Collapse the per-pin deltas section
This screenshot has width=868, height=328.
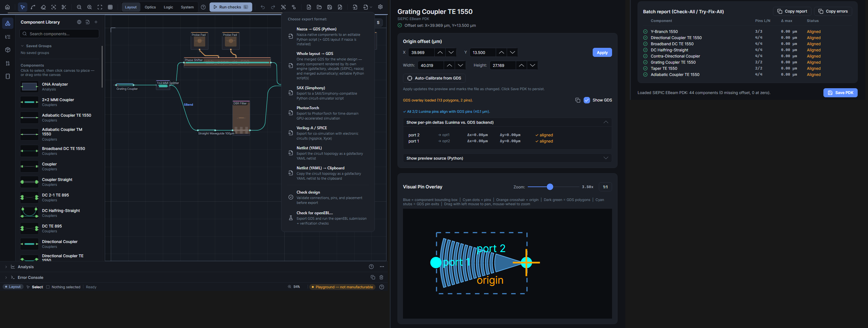tap(606, 122)
